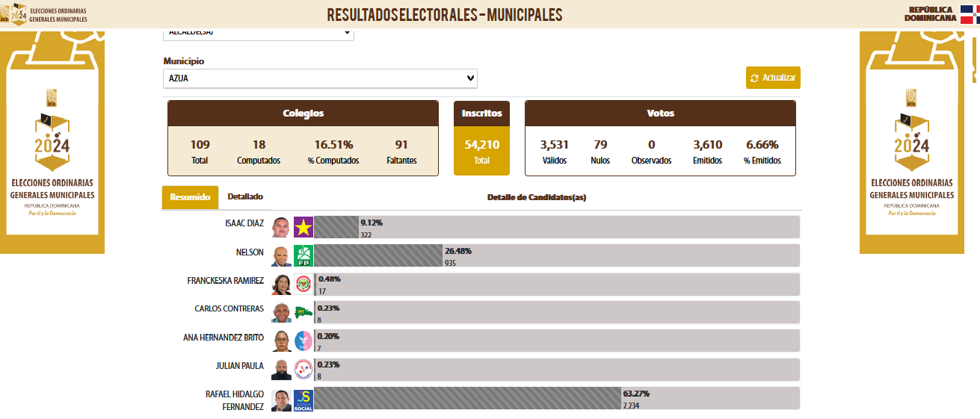Click Isaac Diaz's candidate photo

[x=281, y=227]
